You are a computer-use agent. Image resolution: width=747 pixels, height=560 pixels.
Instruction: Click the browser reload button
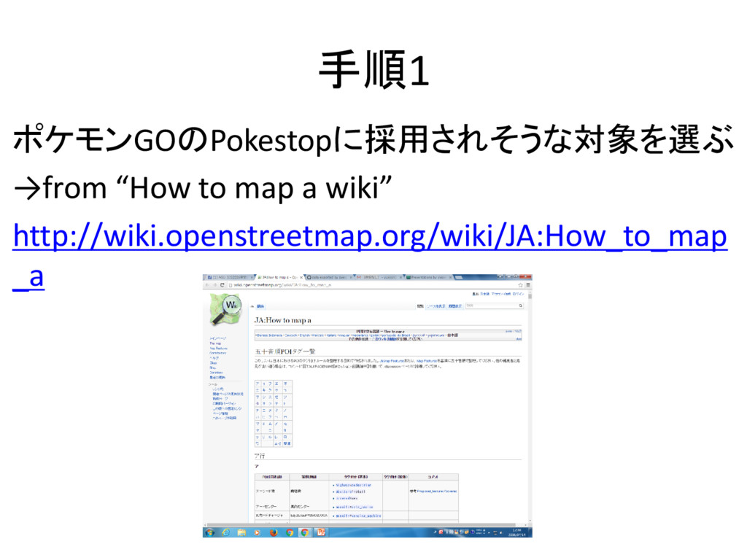pyautogui.click(x=222, y=285)
